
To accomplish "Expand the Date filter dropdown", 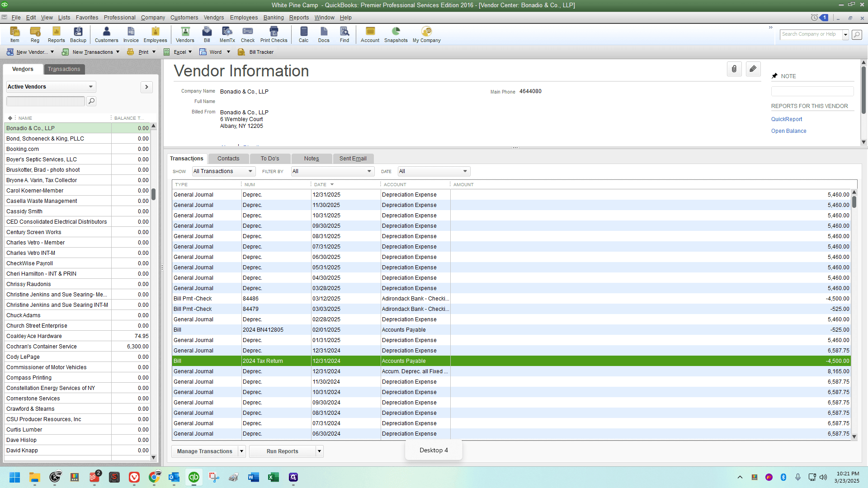I will [x=434, y=171].
